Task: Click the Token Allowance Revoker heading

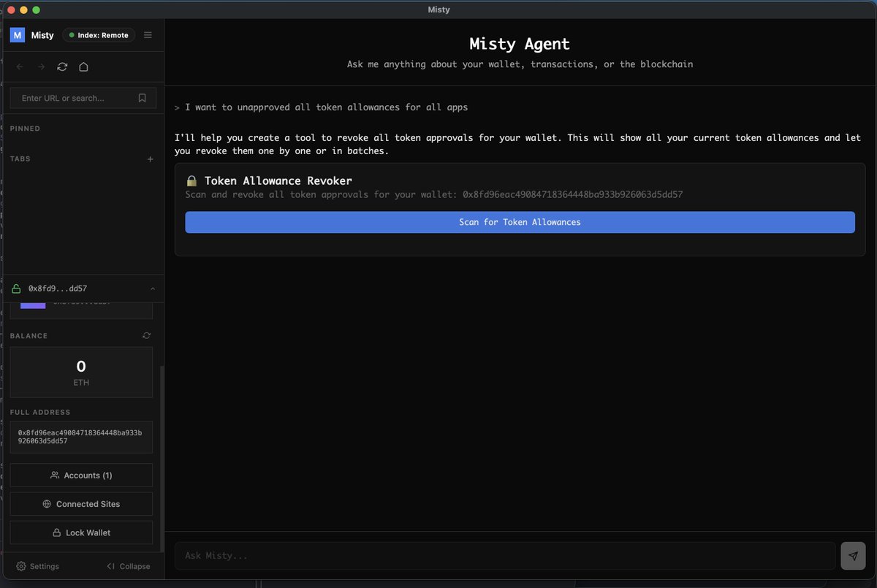Action: [x=278, y=180]
